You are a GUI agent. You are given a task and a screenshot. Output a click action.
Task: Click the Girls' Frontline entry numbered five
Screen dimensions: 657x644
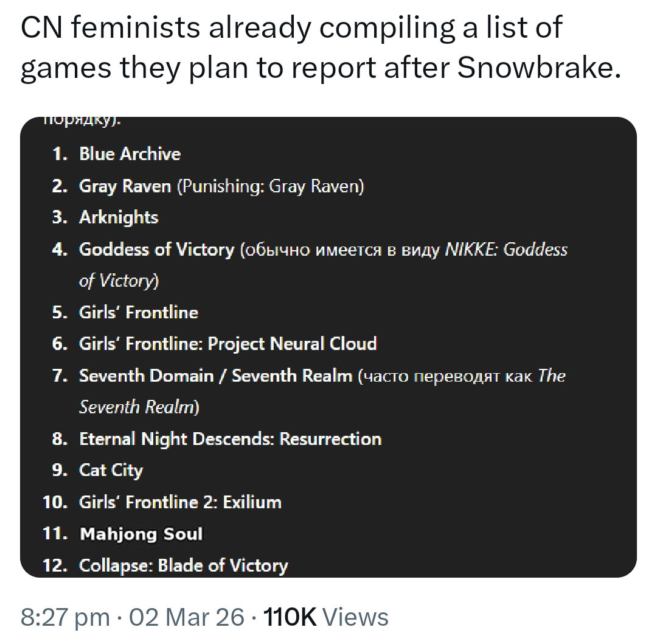[139, 312]
